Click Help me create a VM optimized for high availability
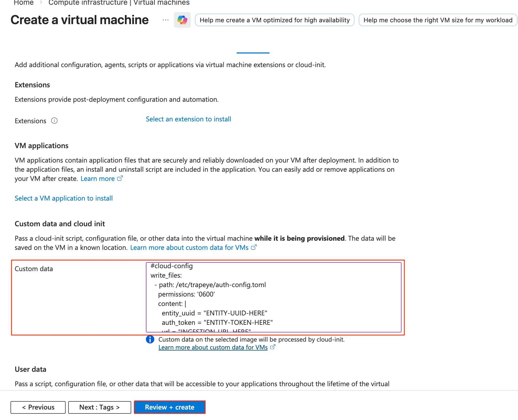 coord(274,20)
